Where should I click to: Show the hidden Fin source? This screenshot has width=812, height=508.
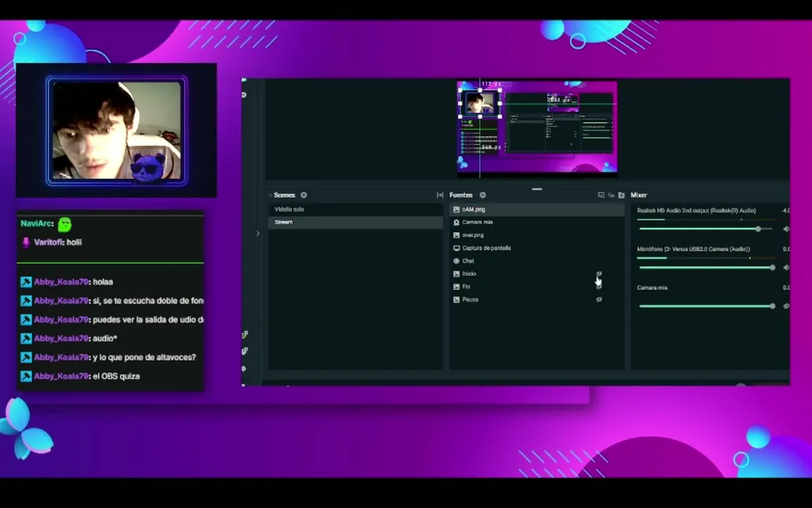click(598, 286)
